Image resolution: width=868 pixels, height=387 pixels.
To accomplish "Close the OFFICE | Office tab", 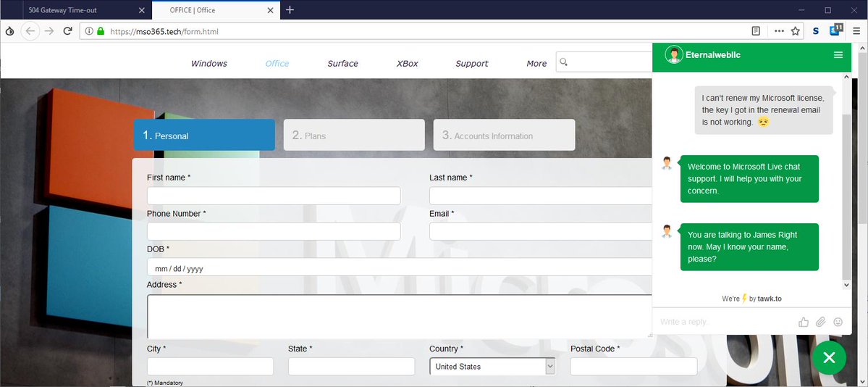I will 270,10.
